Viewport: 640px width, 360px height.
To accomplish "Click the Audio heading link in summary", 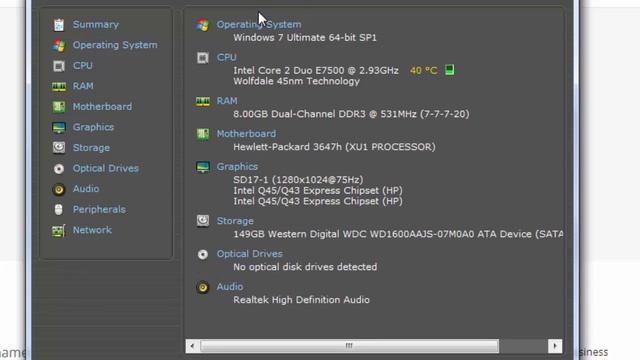I will [230, 287].
